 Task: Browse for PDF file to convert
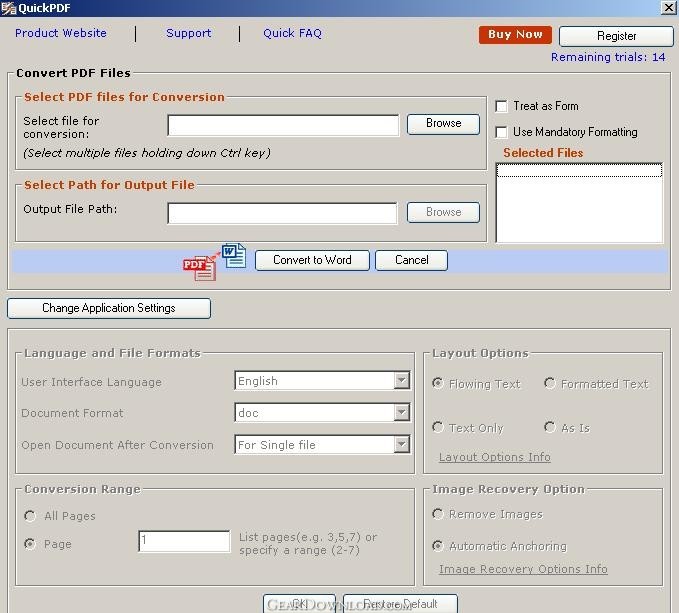pyautogui.click(x=443, y=124)
